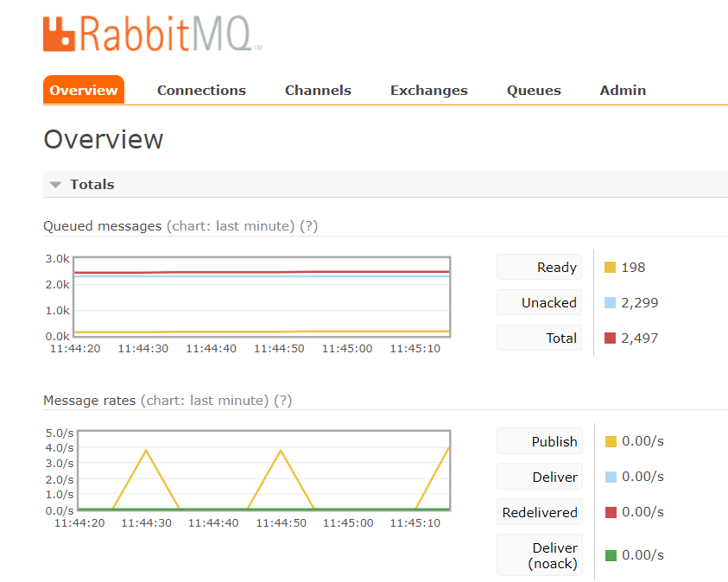Click the yellow Ready color swatch

tap(610, 268)
